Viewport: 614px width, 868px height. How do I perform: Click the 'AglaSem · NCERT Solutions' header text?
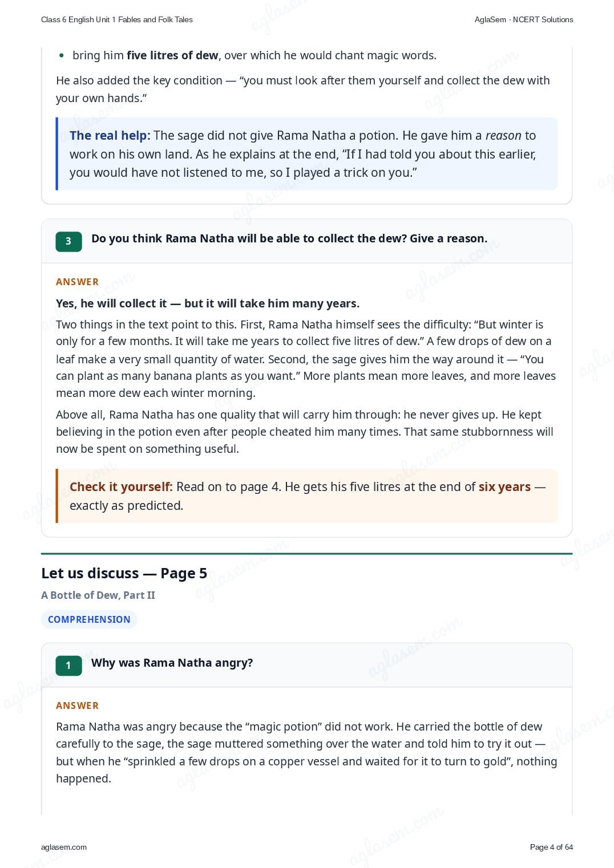point(524,19)
